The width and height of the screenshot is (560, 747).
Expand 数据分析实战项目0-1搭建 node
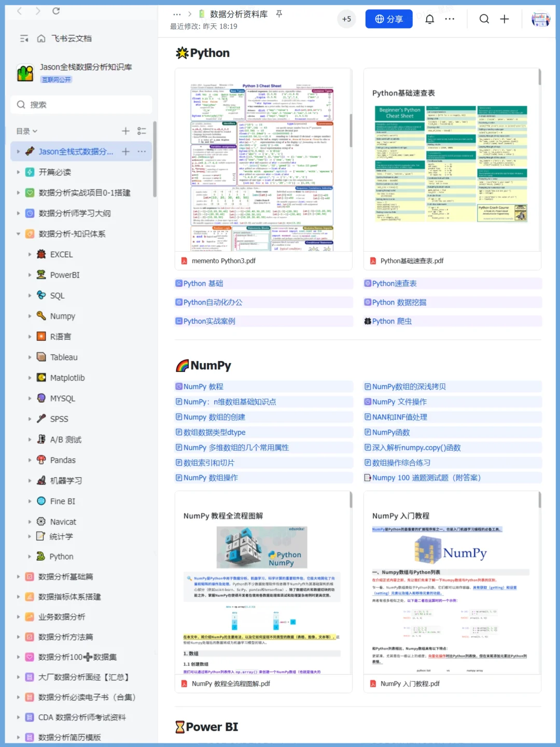pos(18,193)
